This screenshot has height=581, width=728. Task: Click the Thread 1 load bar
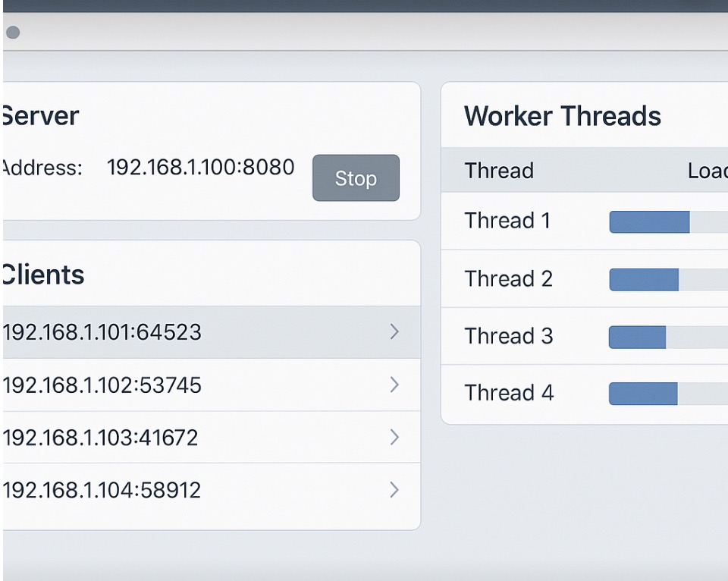click(669, 221)
